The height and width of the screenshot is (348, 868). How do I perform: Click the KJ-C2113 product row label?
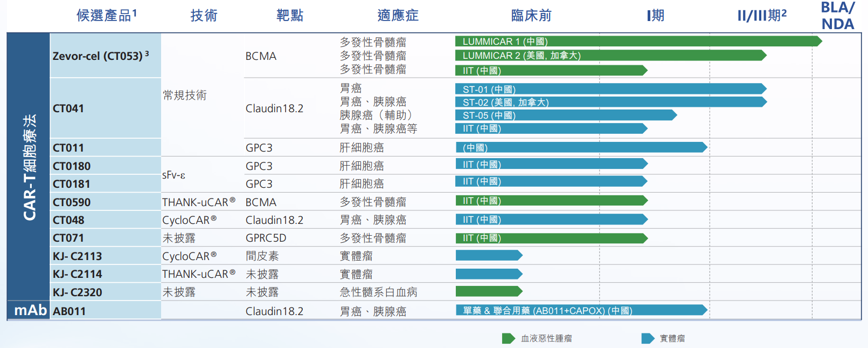77,256
